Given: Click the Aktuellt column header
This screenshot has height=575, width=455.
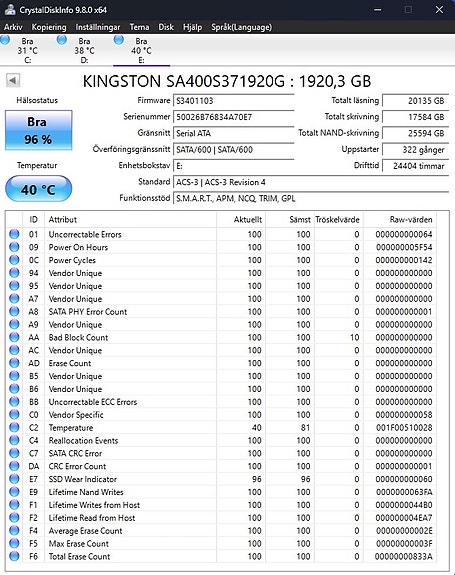Looking at the screenshot, I should coord(241,219).
